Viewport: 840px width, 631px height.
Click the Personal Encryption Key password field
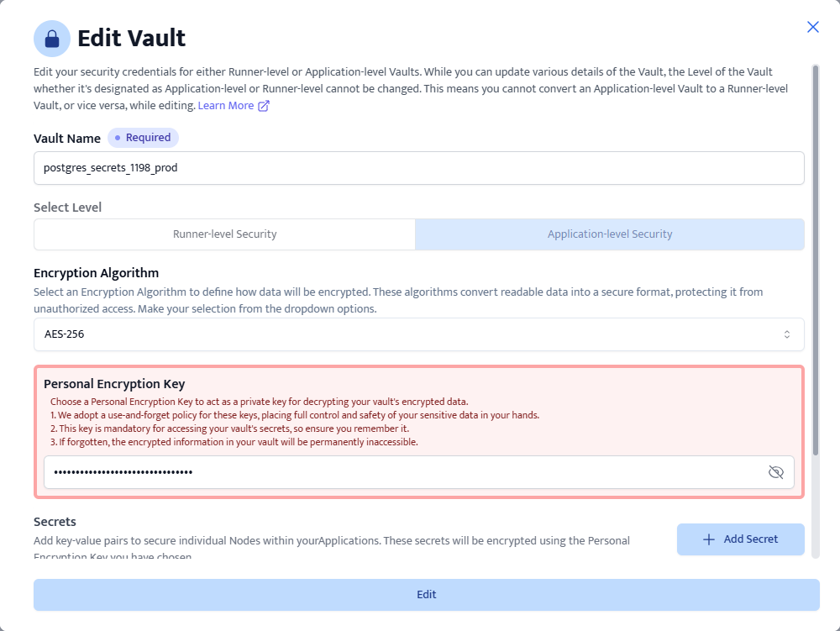pyautogui.click(x=403, y=472)
